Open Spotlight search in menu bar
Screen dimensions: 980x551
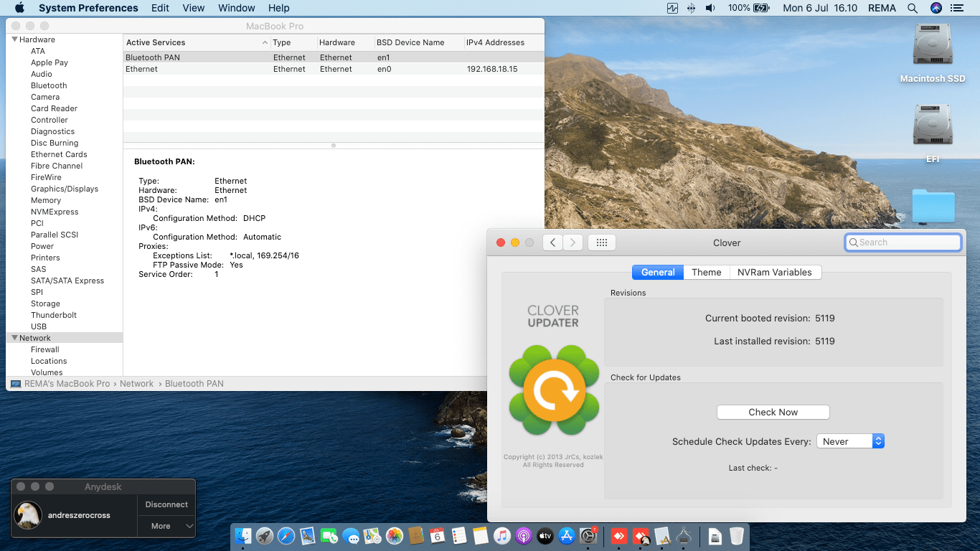913,8
